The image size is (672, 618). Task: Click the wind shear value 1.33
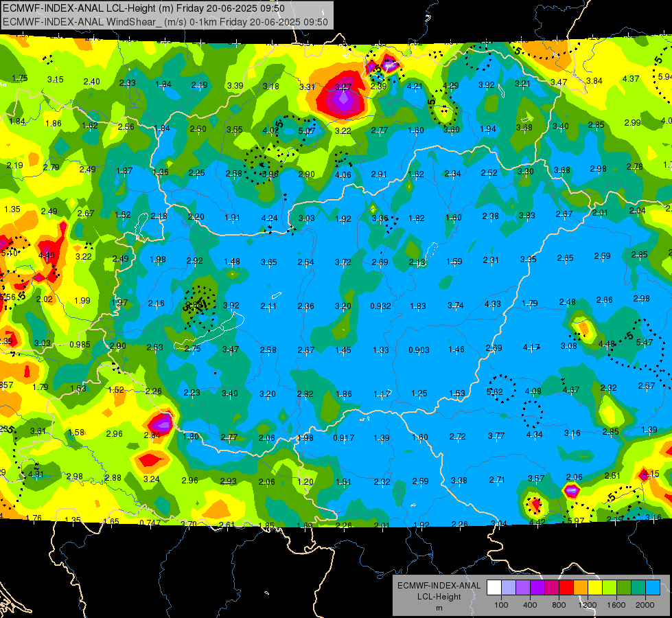tap(380, 350)
